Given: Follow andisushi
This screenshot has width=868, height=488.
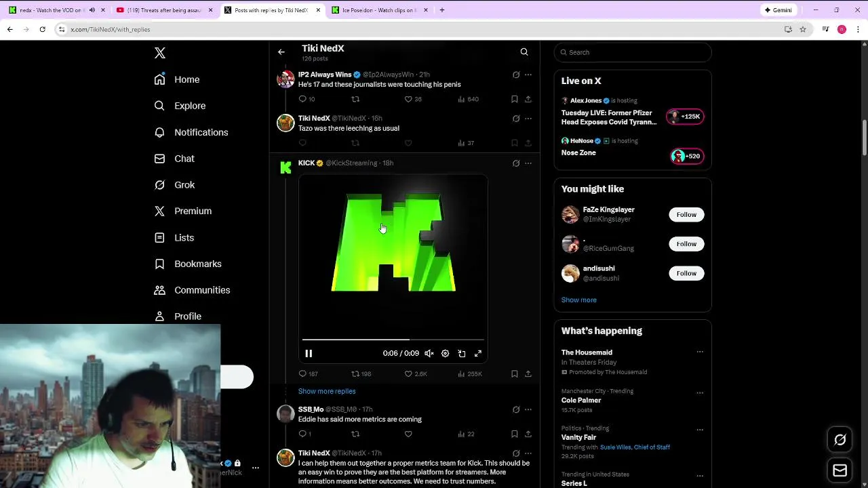Looking at the screenshot, I should [x=686, y=273].
